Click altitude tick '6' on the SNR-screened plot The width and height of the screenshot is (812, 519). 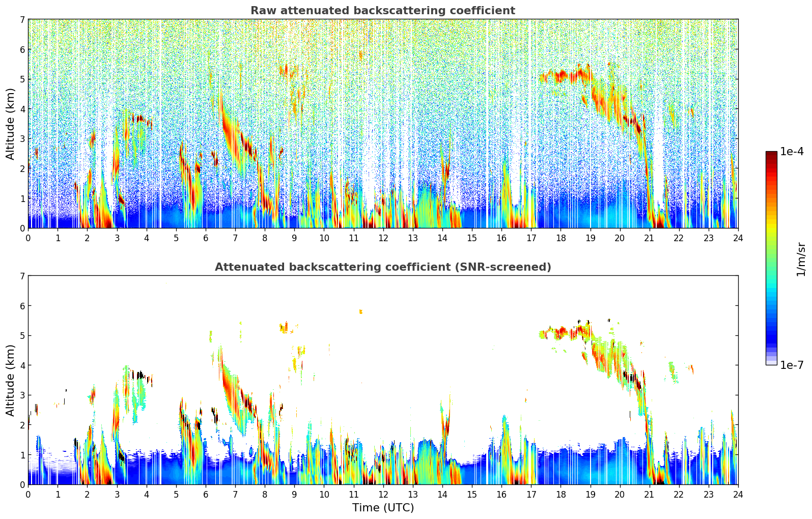22,306
